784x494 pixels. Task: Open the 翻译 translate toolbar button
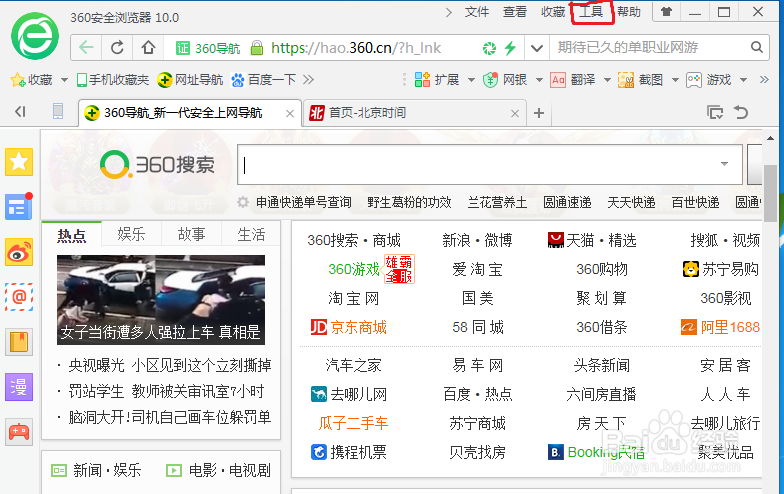(x=573, y=80)
